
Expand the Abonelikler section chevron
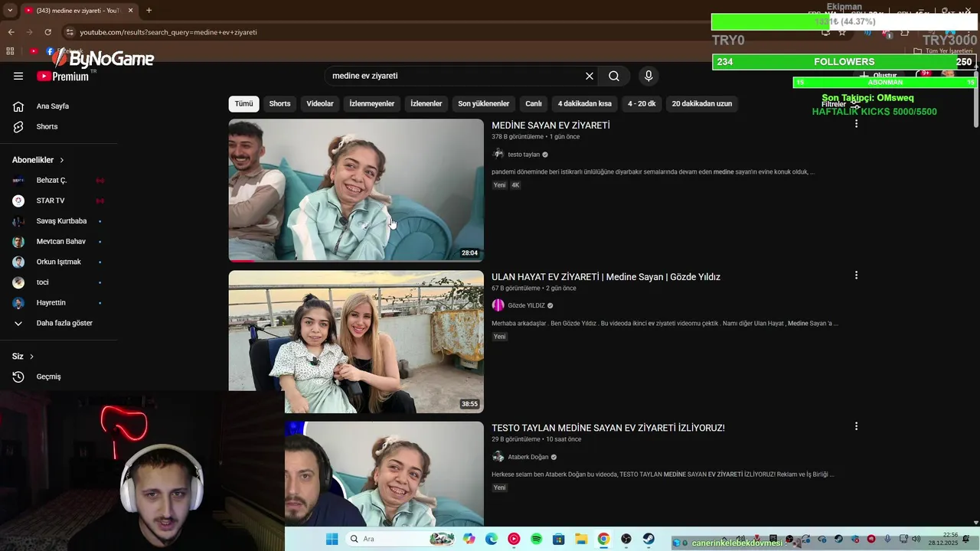coord(62,160)
